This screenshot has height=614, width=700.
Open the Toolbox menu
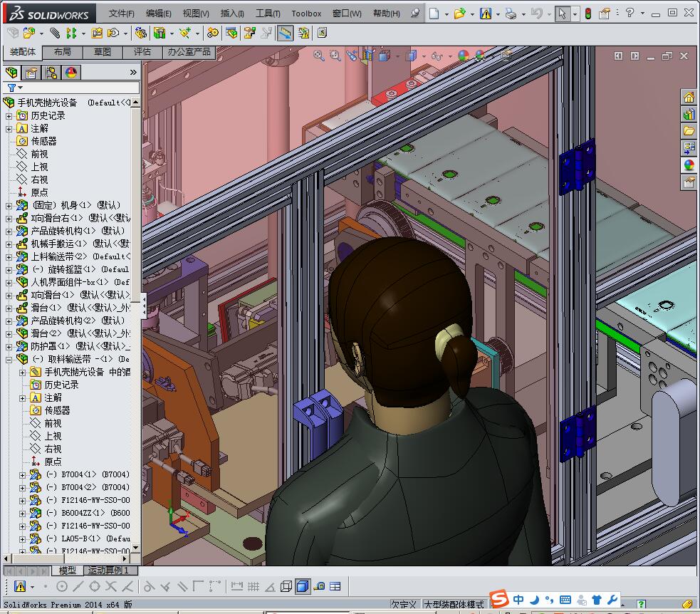click(306, 14)
